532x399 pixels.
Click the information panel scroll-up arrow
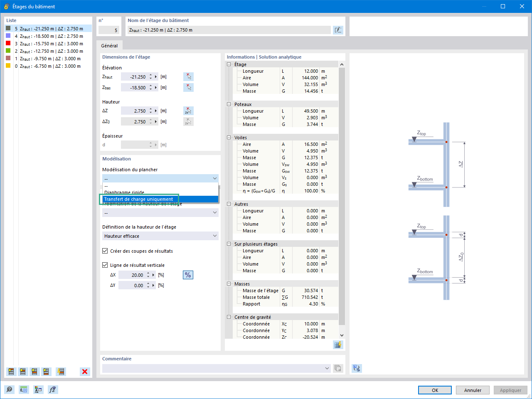pos(342,64)
